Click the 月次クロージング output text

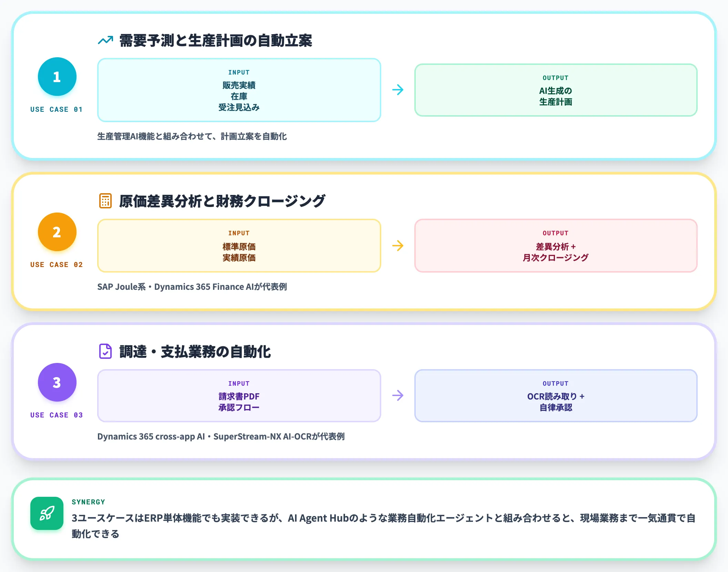(556, 258)
